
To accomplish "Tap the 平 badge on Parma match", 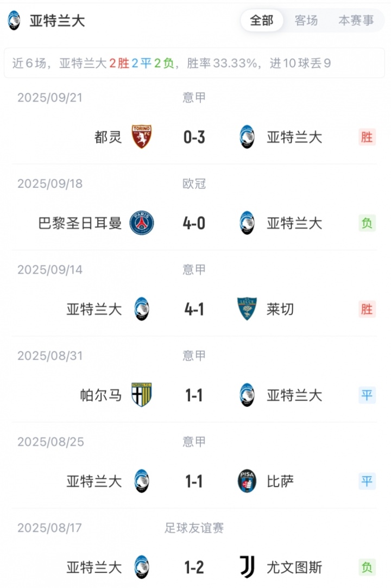I will [367, 395].
